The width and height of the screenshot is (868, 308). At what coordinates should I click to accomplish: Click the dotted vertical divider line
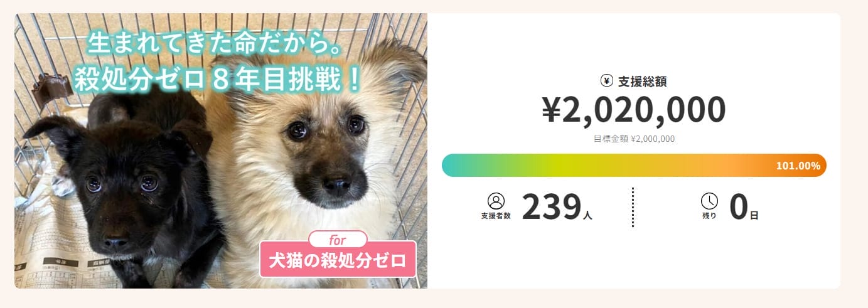coord(633,207)
